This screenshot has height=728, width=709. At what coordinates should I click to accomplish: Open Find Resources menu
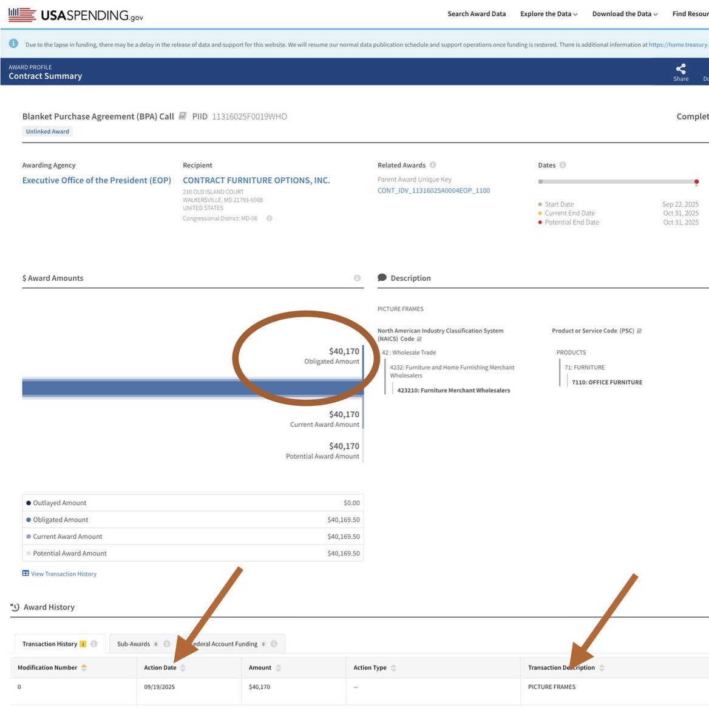click(x=690, y=14)
